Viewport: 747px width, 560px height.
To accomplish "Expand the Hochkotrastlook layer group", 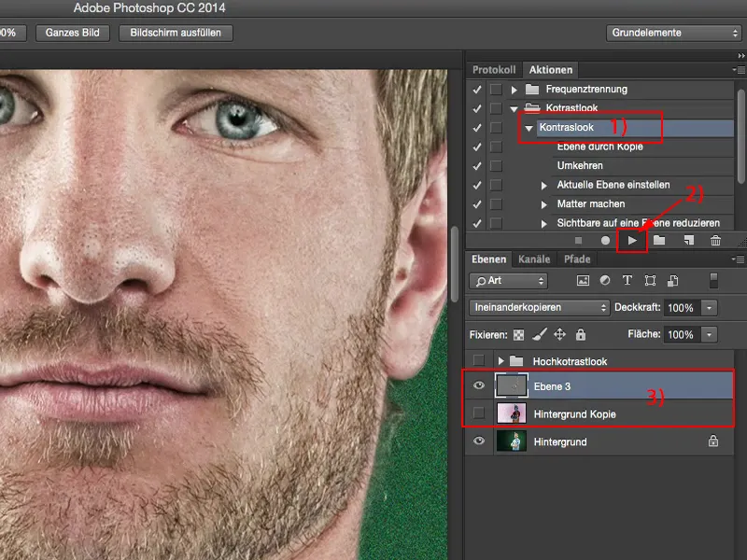I will point(500,361).
